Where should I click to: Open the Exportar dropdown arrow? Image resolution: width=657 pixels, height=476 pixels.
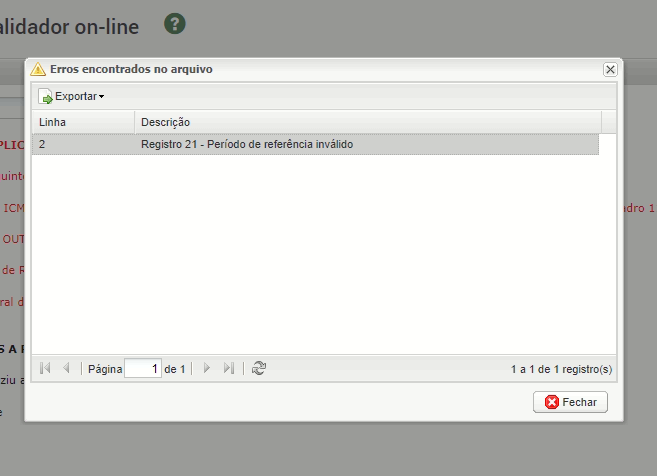101,97
